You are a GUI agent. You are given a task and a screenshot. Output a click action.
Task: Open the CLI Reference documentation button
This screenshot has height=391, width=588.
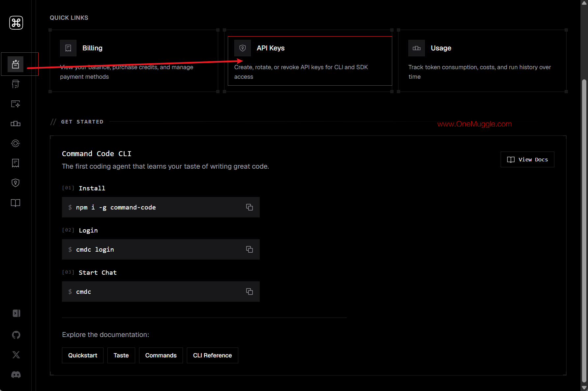pyautogui.click(x=213, y=355)
